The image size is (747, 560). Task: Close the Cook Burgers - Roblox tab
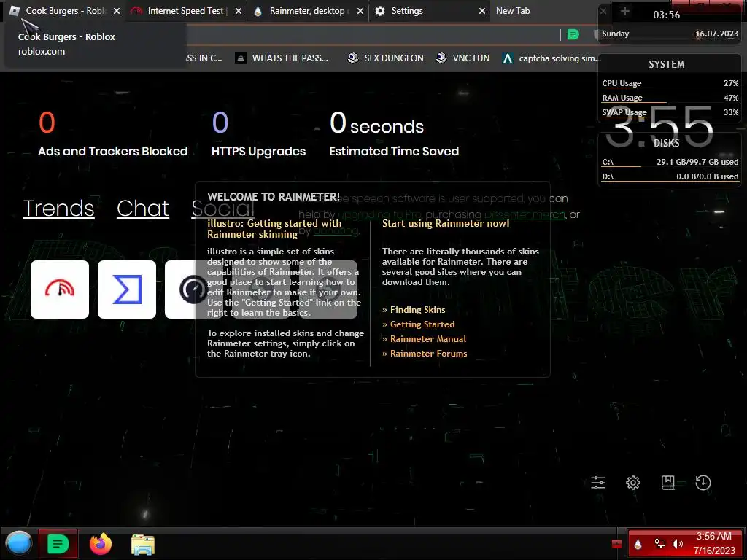(x=117, y=11)
